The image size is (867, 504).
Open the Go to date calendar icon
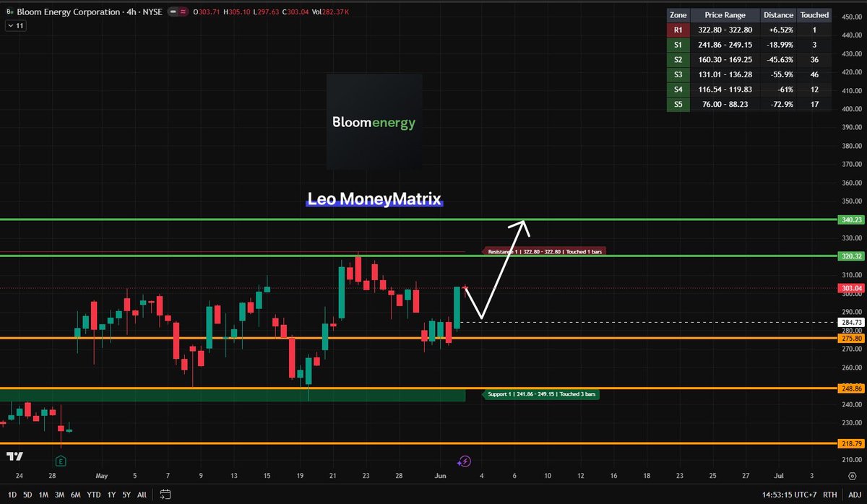click(165, 495)
